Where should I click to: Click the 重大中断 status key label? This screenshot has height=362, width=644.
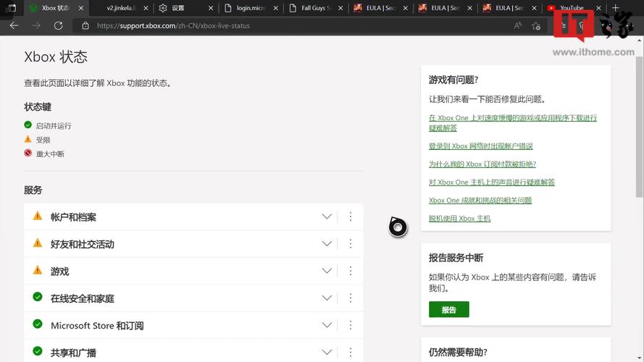tap(50, 154)
